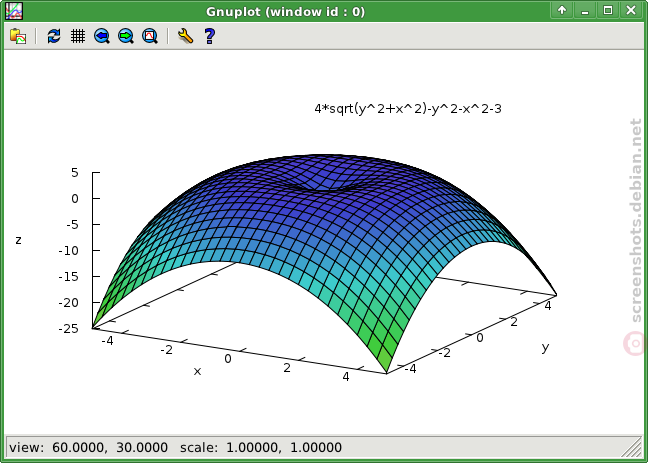
Task: Click the z-axis tick label 5
Action: click(74, 172)
